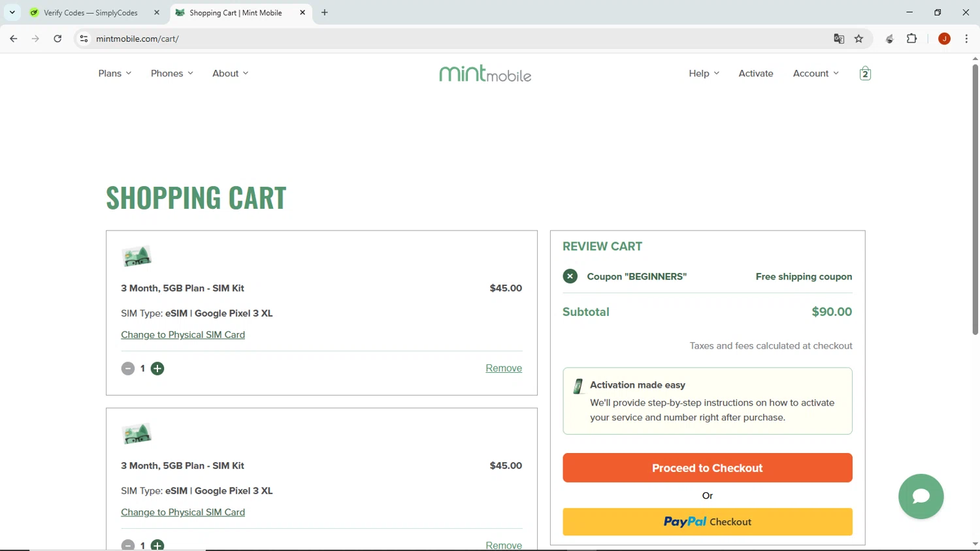Expand the Account menu
The height and width of the screenshot is (551, 980).
pos(815,73)
